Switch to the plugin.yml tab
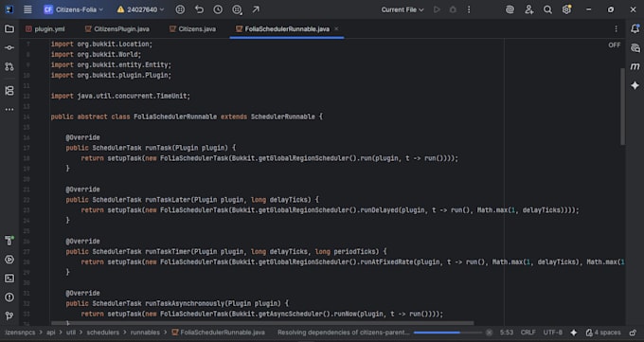 click(45, 28)
